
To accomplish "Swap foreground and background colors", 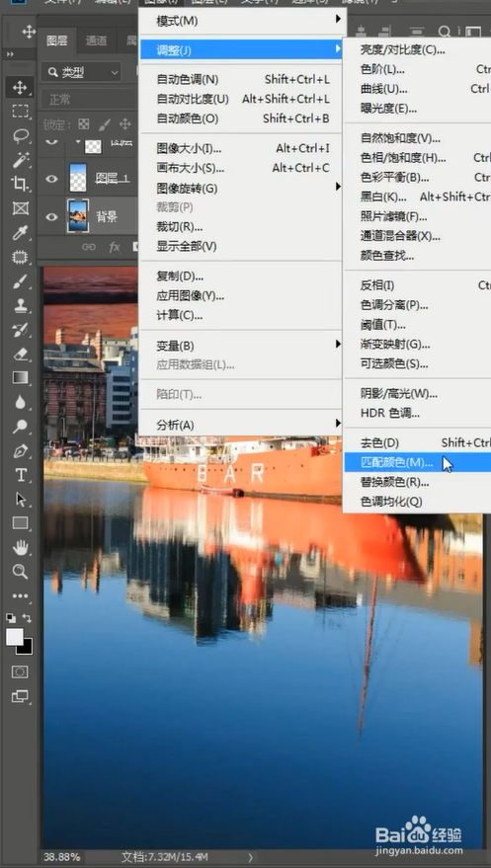I will coord(27,618).
